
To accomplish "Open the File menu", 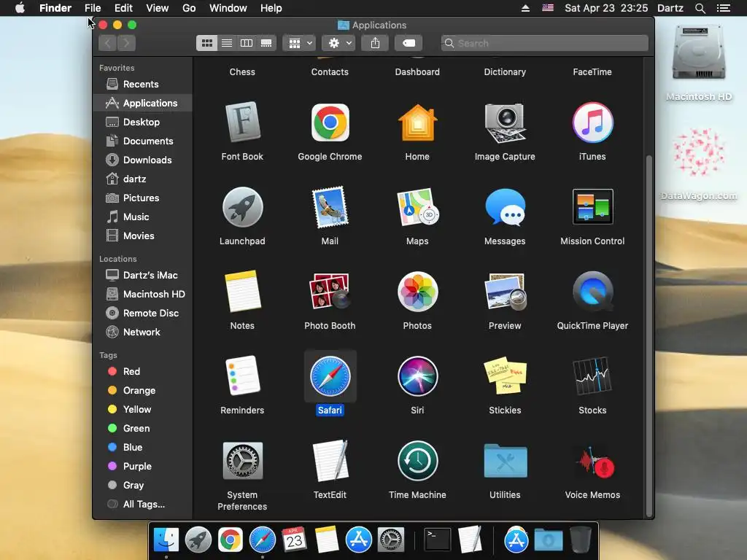I will coord(93,8).
